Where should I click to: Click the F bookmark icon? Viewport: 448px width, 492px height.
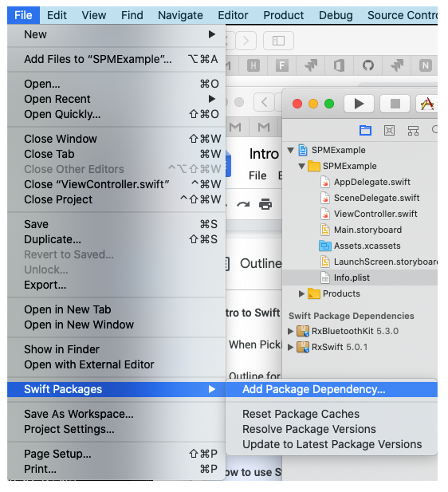tap(282, 65)
